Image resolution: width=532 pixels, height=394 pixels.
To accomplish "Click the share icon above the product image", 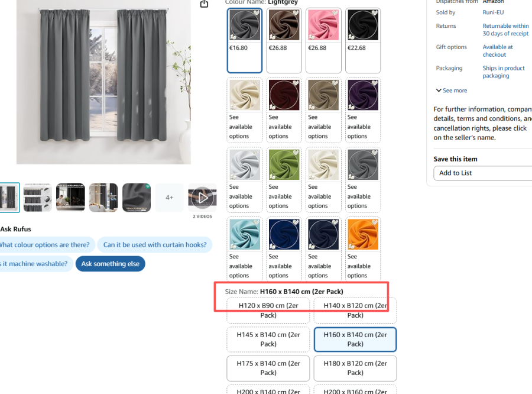I will 204,4.
